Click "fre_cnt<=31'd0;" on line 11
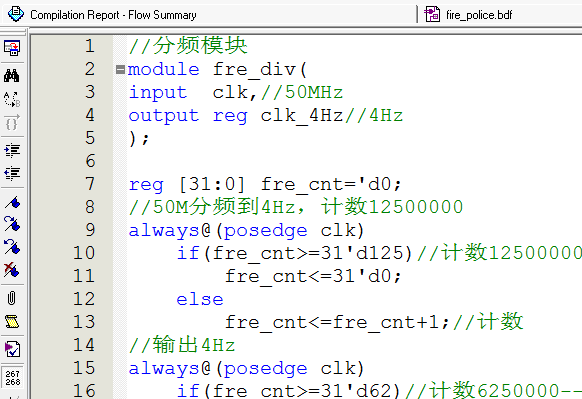The width and height of the screenshot is (582, 399). click(x=313, y=276)
